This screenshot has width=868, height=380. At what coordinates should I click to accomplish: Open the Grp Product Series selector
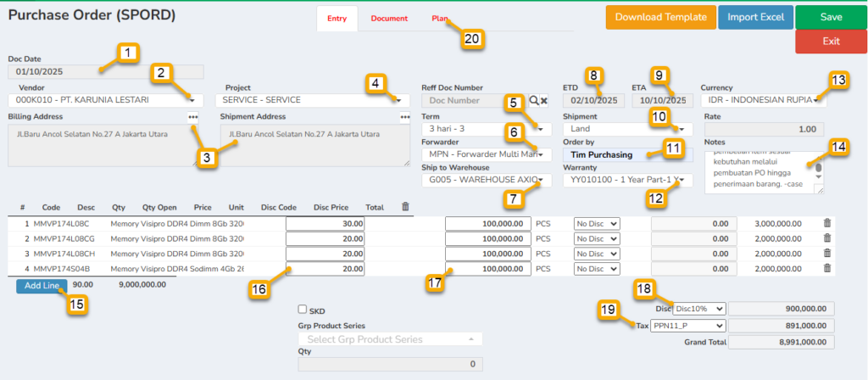coord(390,339)
